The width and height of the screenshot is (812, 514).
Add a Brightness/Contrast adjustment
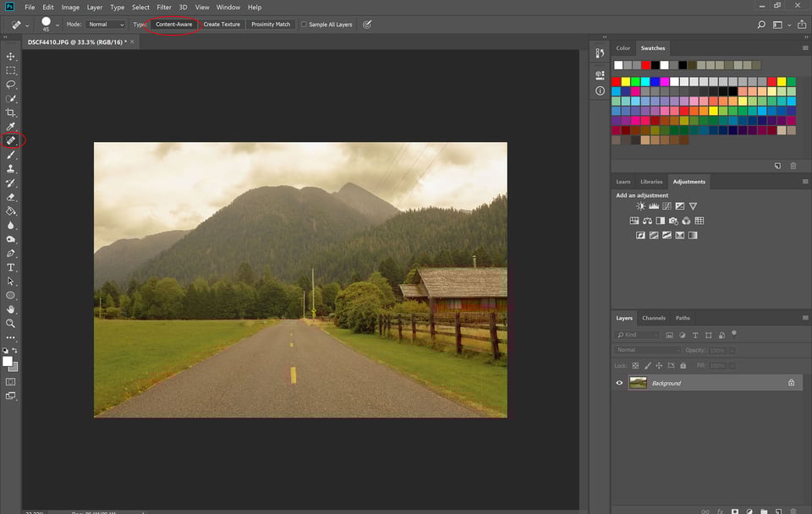click(640, 206)
